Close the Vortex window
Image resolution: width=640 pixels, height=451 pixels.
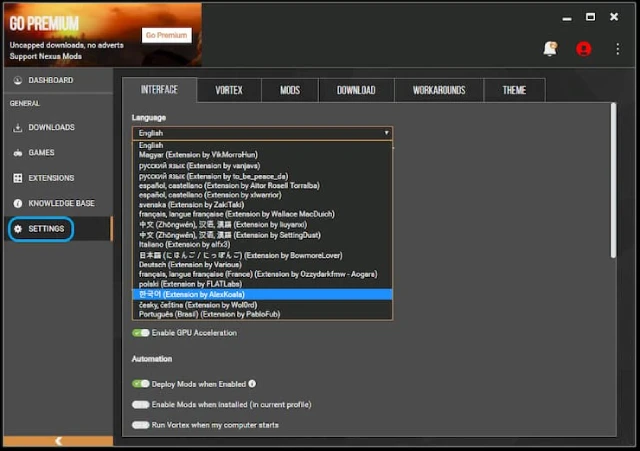coord(614,17)
